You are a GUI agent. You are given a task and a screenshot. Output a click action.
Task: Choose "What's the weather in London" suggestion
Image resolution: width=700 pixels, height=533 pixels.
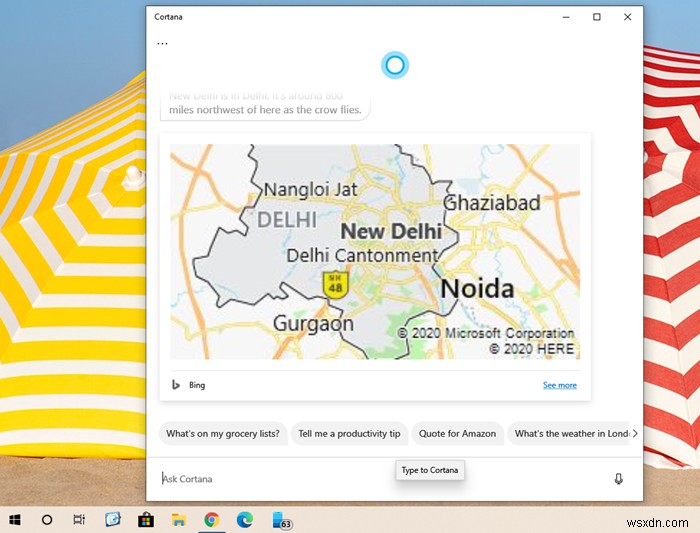[x=570, y=433]
